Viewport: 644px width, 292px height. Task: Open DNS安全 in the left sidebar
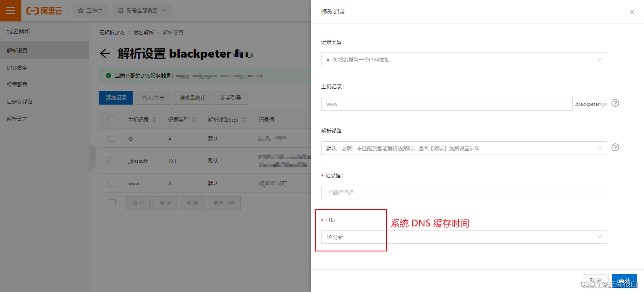coord(17,67)
